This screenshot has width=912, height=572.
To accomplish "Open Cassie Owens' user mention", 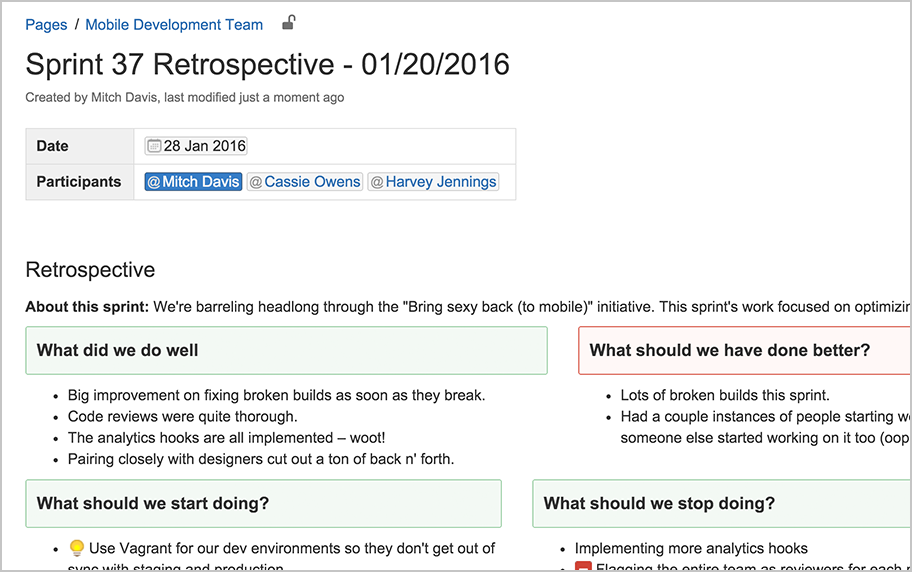I will point(305,182).
